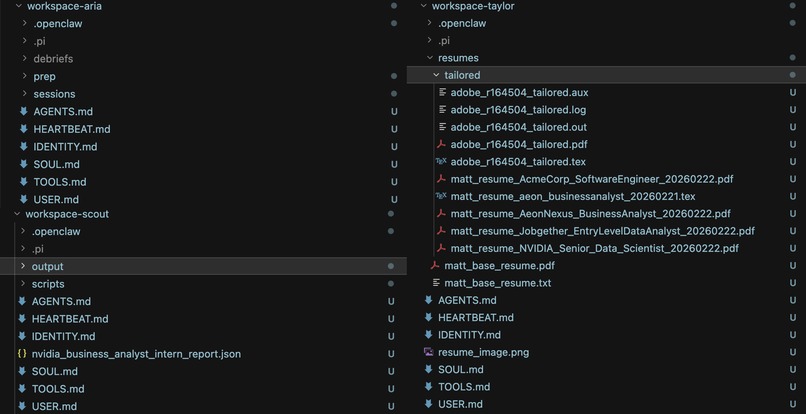This screenshot has width=806, height=414.
Task: Collapse the workspace-aria folder chevron
Action: (19, 6)
